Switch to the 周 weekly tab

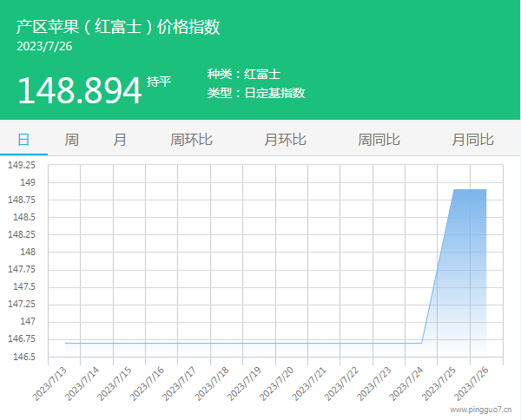click(71, 140)
